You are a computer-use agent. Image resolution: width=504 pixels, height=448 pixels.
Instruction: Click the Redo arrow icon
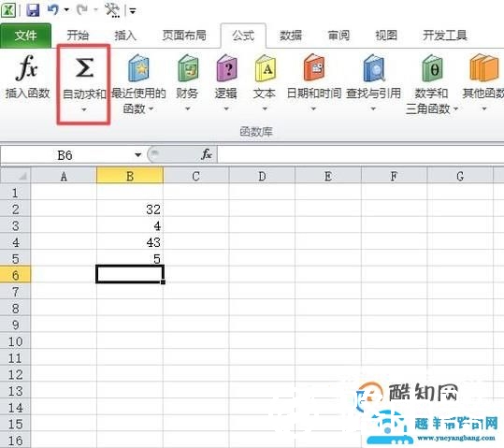click(x=82, y=9)
